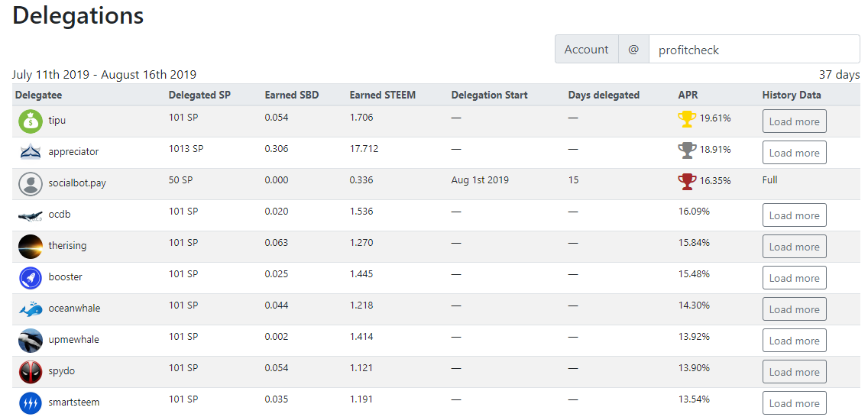
Task: Click the therising eclipse avatar
Action: click(31, 247)
